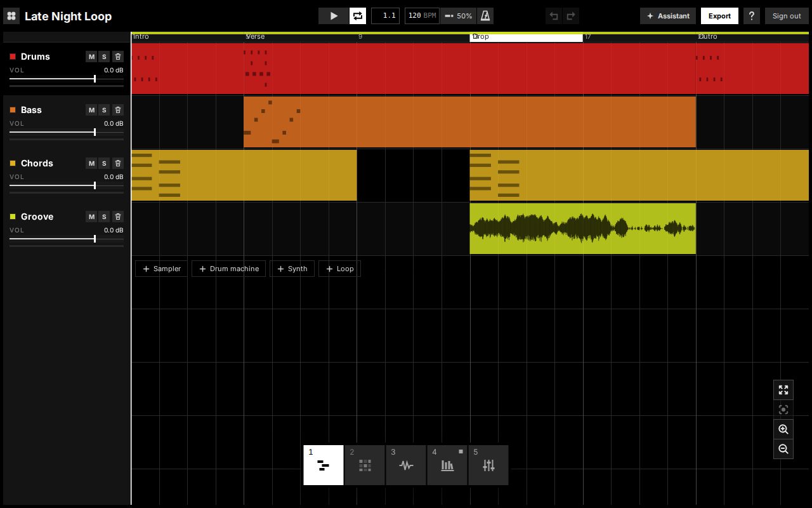Solo the Chords track

pyautogui.click(x=104, y=163)
